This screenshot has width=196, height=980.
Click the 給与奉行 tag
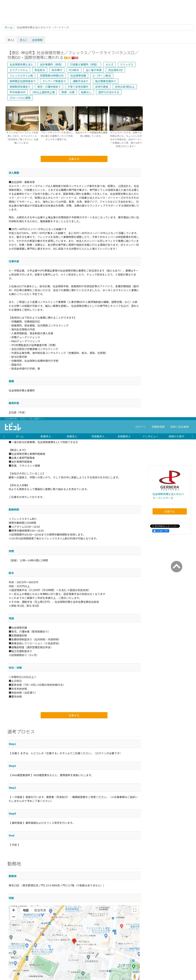(57, 70)
